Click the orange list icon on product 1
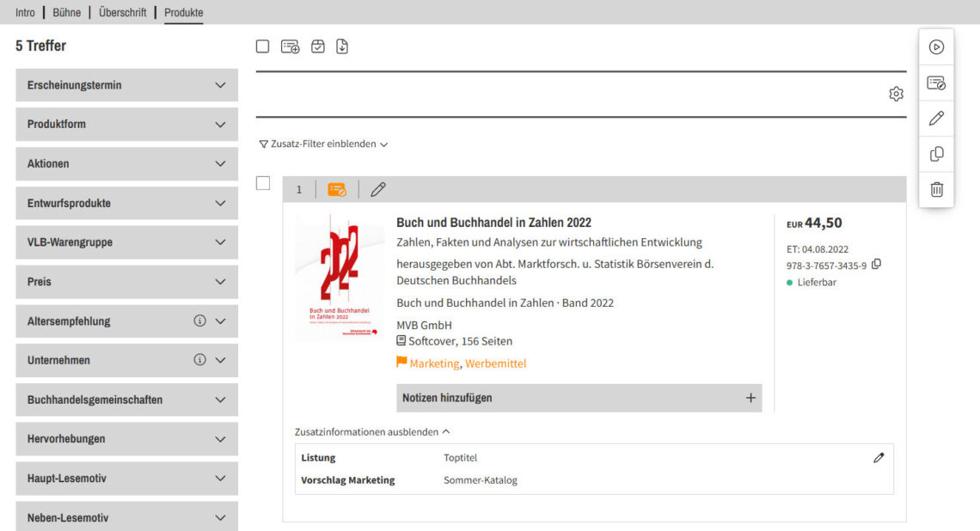Image resolution: width=980 pixels, height=531 pixels. (x=337, y=189)
